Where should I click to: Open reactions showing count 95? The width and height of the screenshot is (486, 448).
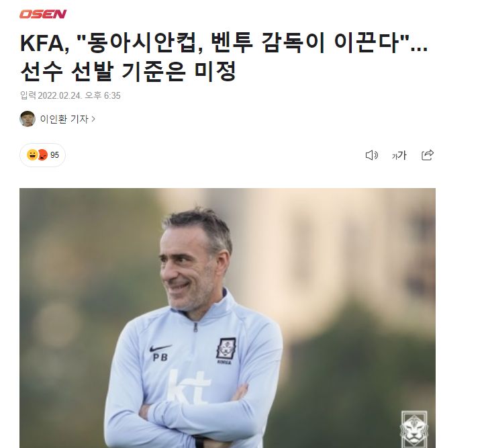pos(42,155)
